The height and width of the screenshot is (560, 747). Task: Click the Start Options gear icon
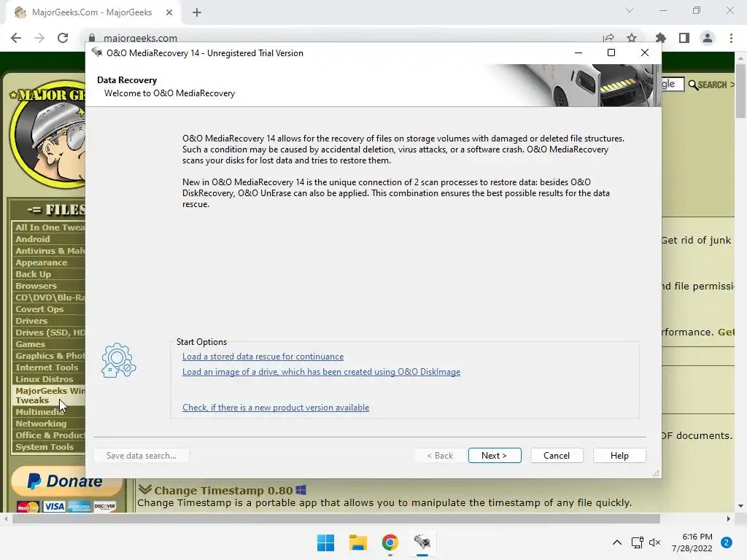[x=119, y=360]
